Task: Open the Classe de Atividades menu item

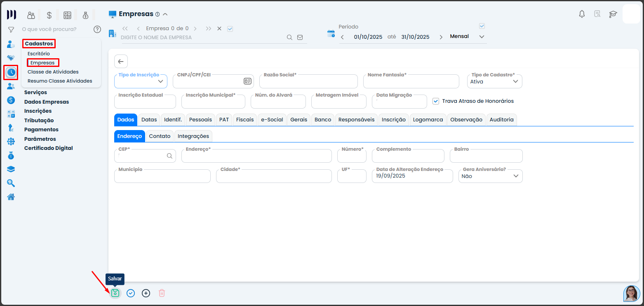Action: tap(53, 72)
